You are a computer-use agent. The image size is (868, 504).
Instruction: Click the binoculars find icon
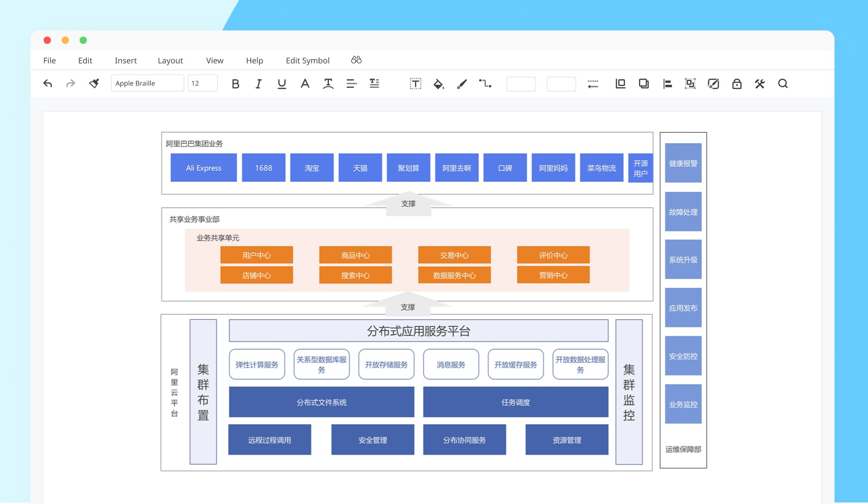356,60
